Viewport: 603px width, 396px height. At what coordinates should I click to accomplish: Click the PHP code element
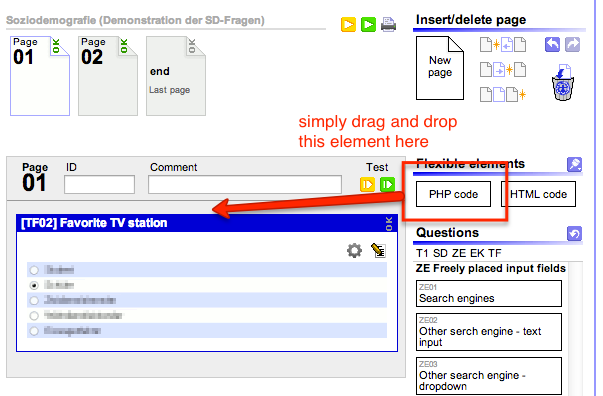[x=453, y=194]
